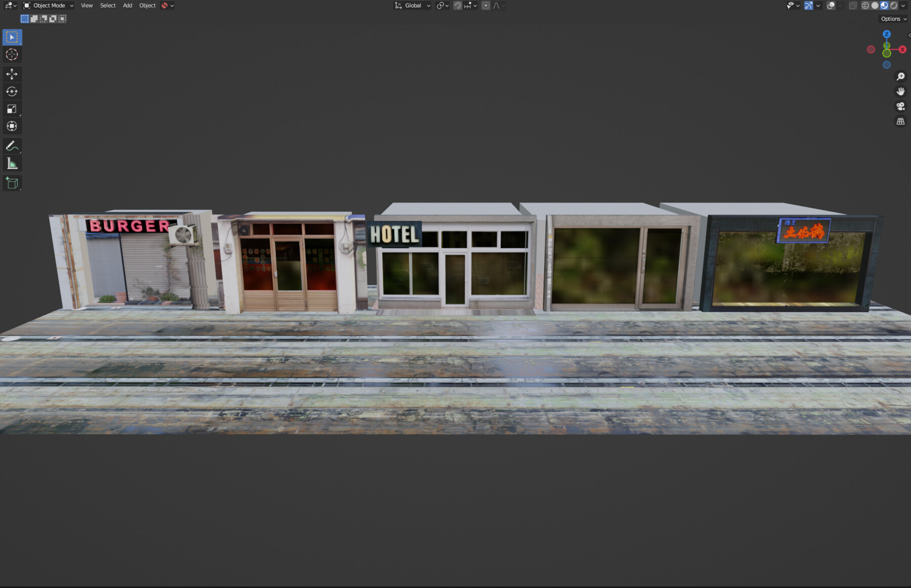The image size is (911, 588).
Task: Select the Measure tool
Action: pyautogui.click(x=12, y=163)
